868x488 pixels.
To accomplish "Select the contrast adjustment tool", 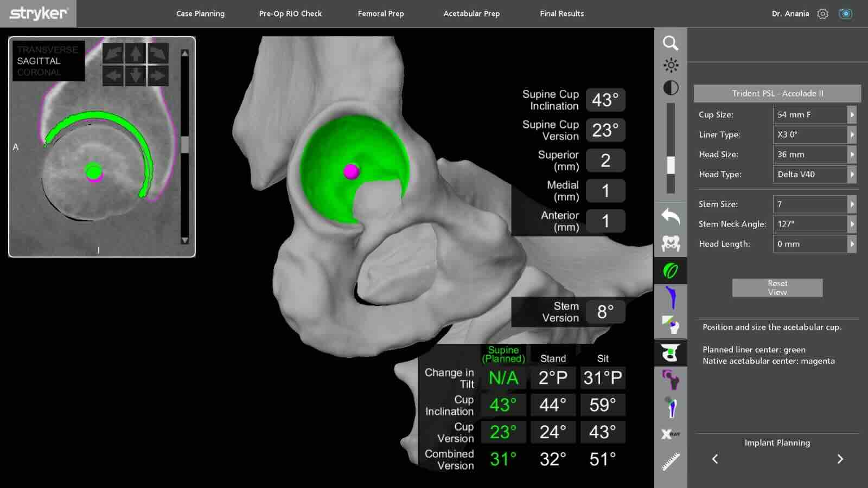I will 671,87.
